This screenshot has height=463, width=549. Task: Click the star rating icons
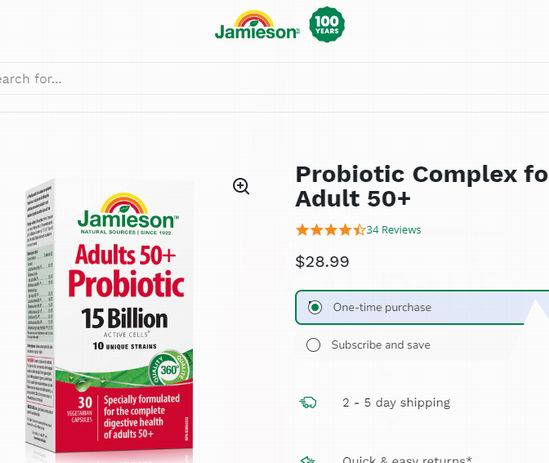(x=331, y=230)
